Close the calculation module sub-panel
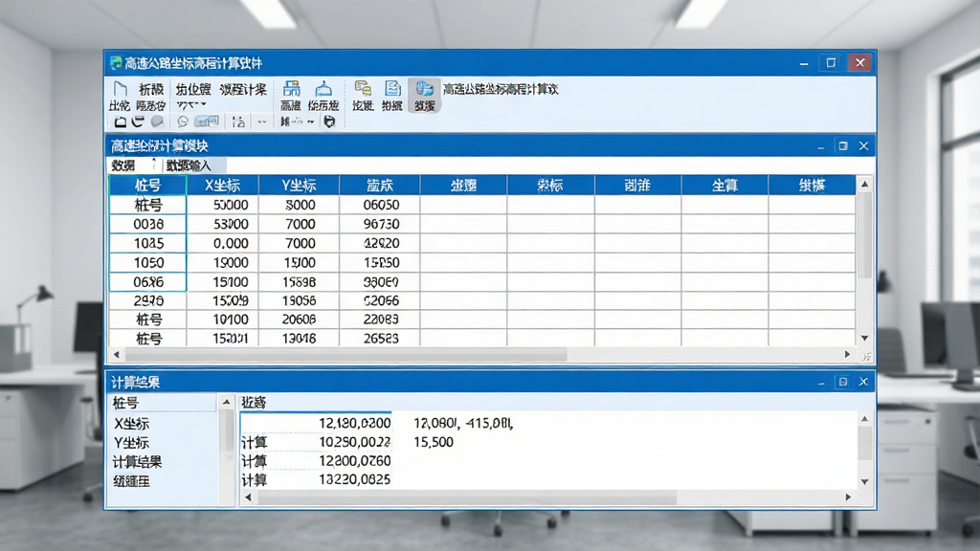The width and height of the screenshot is (980, 551). (864, 145)
